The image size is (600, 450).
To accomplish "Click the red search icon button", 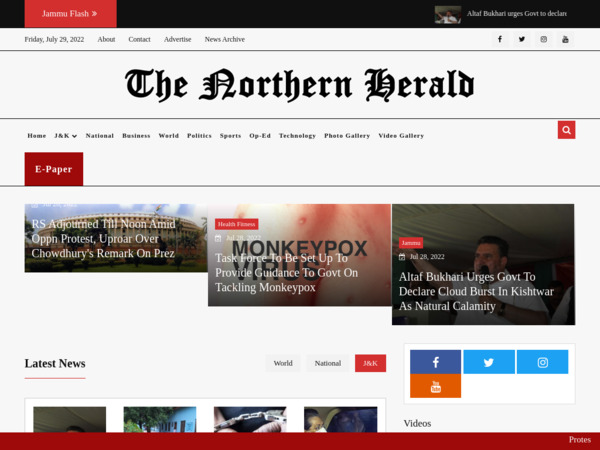I will pos(566,130).
